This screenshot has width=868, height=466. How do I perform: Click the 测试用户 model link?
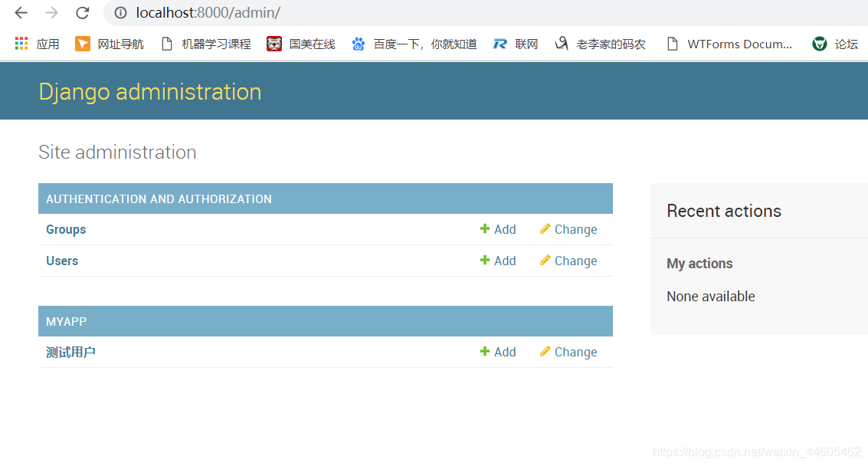[x=70, y=351]
